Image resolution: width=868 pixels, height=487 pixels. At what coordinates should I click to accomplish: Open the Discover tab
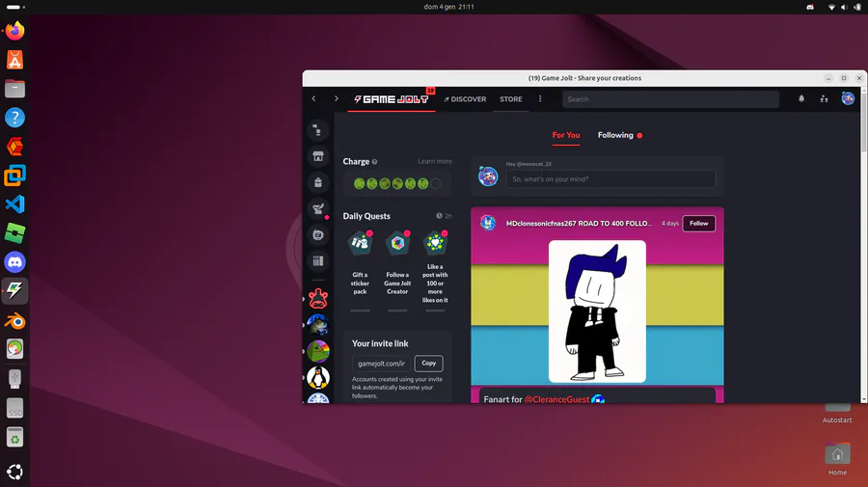point(465,99)
